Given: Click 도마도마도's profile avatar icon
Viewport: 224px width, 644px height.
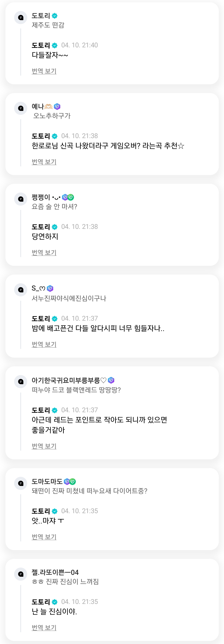Looking at the screenshot, I should point(21,483).
